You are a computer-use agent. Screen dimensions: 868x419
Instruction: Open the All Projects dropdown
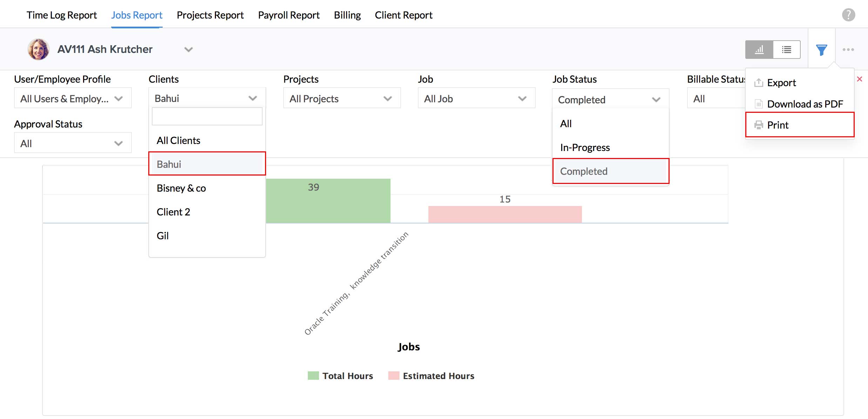[x=341, y=99]
